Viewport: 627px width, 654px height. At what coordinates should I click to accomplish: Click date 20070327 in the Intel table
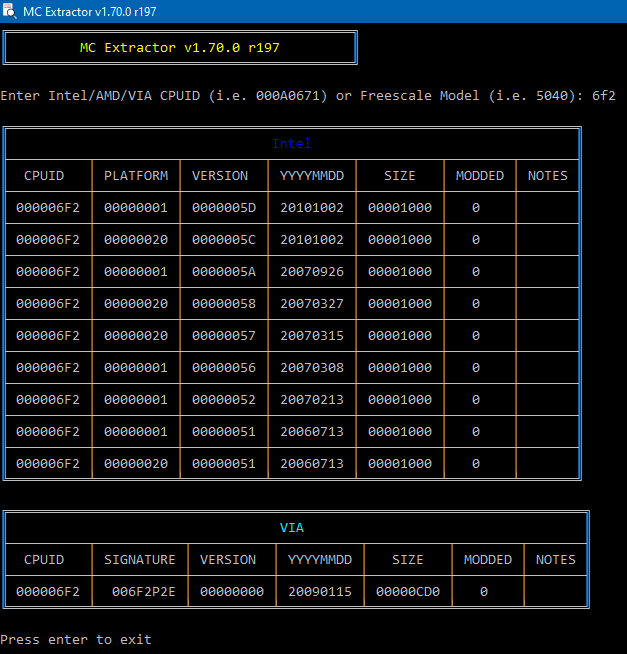(312, 304)
